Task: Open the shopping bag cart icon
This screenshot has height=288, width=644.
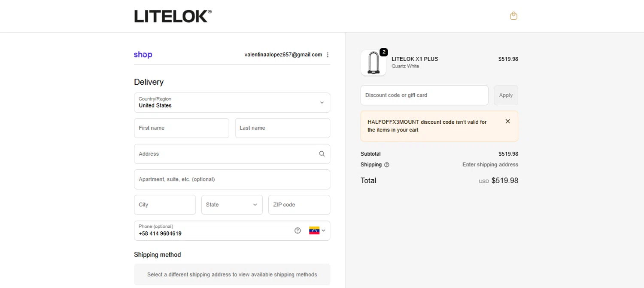Action: (513, 16)
